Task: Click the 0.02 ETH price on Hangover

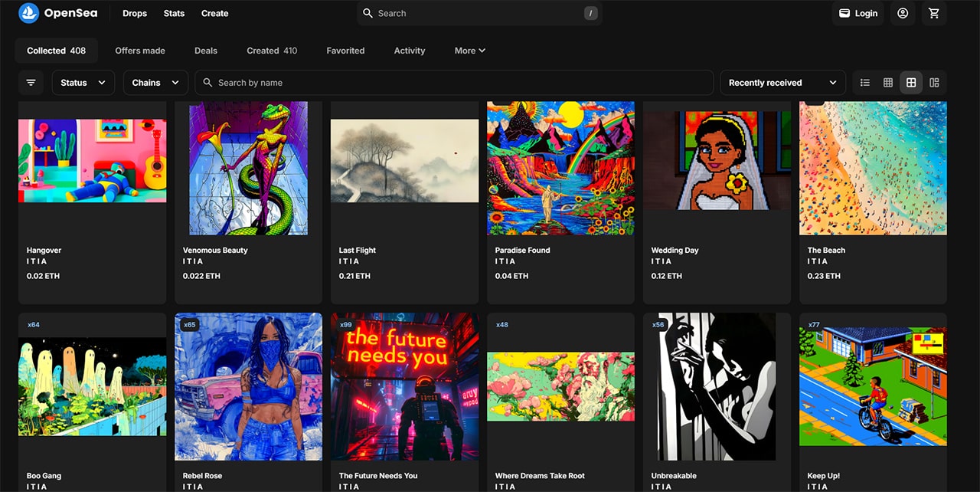Action: [43, 276]
